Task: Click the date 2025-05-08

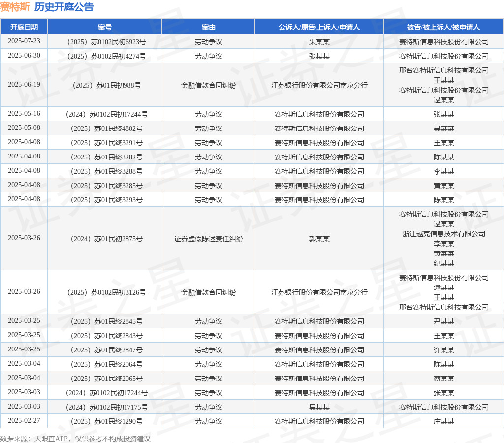Action: (24, 127)
